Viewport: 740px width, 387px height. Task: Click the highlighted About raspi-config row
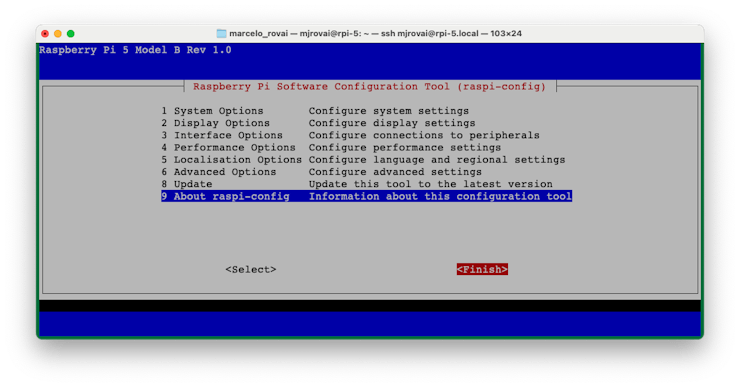366,196
